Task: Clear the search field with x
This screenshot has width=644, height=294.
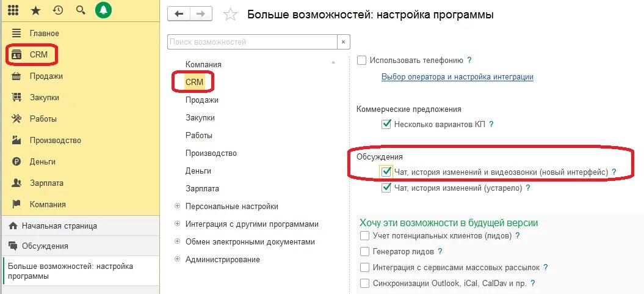Action: (x=343, y=42)
